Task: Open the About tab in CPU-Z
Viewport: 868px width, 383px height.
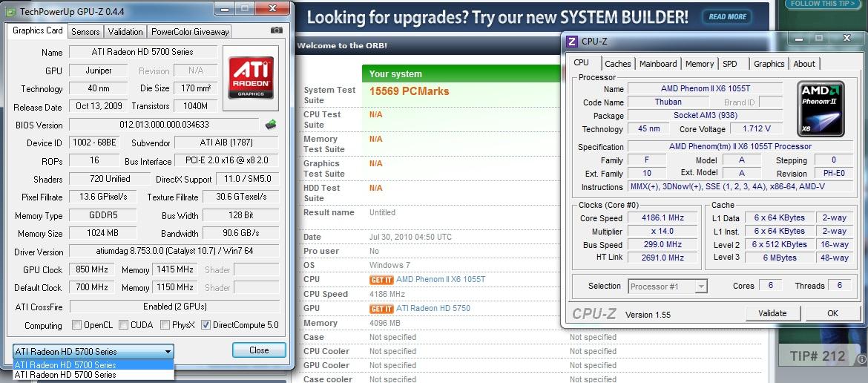Action: coord(803,64)
